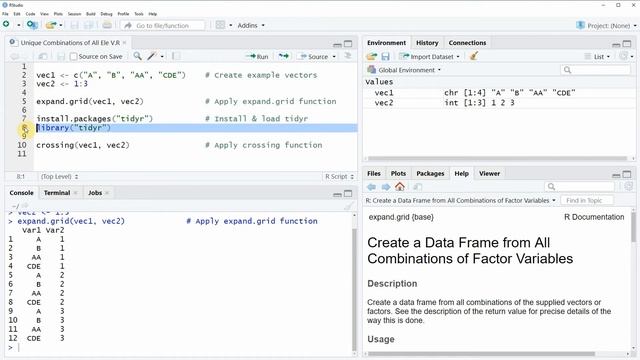Open the Viewer tab
The width and height of the screenshot is (640, 360).
(489, 173)
